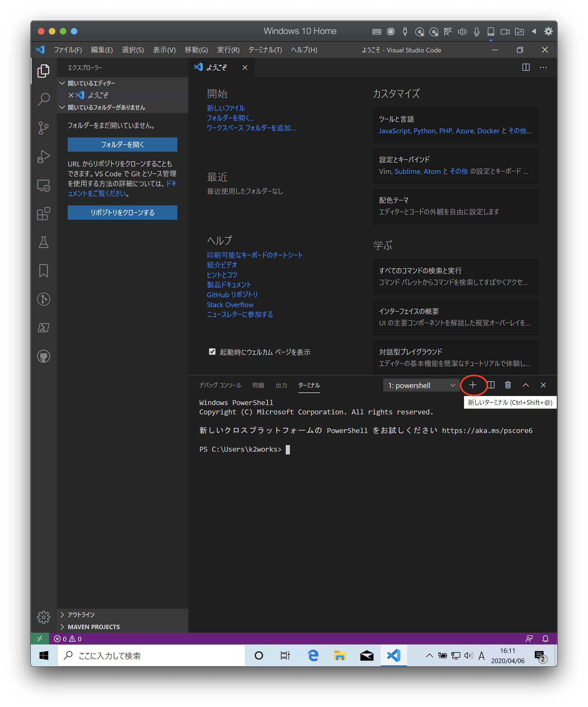588x707 pixels.
Task: Click the フォルダーを開く button
Action: (x=122, y=145)
